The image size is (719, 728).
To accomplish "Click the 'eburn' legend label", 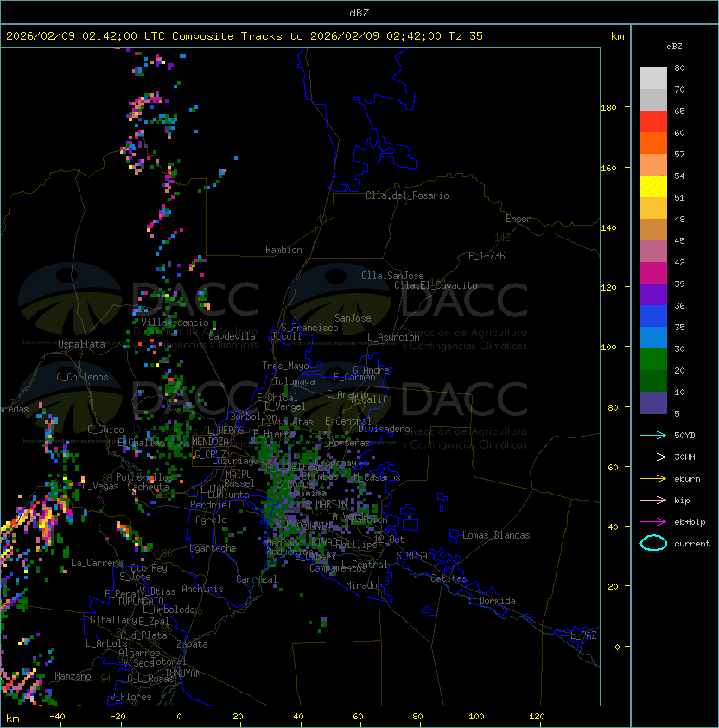I will point(687,479).
